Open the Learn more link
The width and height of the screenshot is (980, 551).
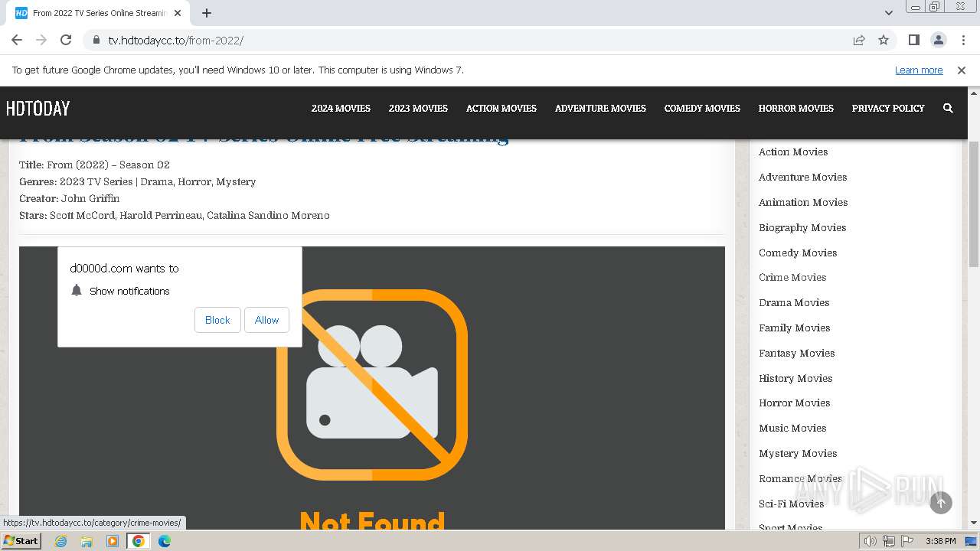(919, 70)
